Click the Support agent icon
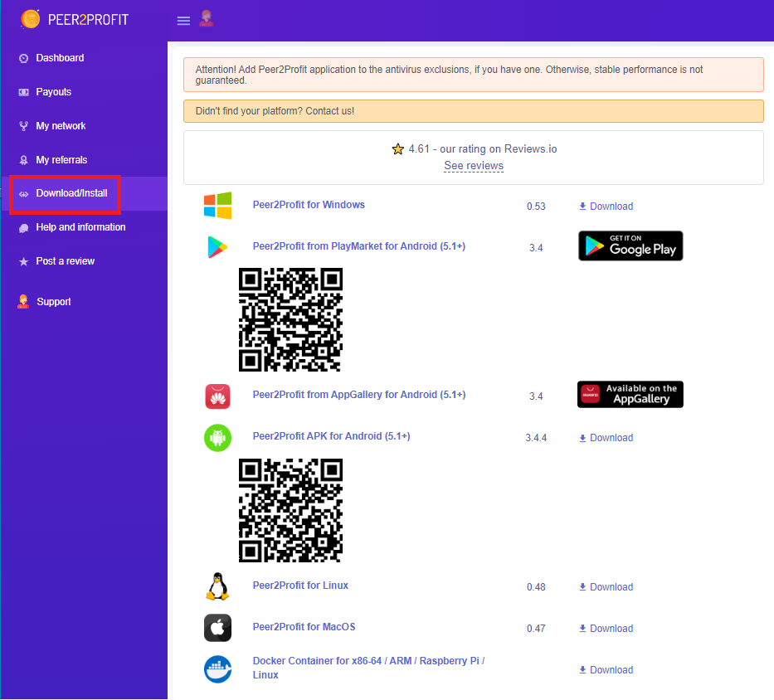The height and width of the screenshot is (700, 774). (x=23, y=302)
